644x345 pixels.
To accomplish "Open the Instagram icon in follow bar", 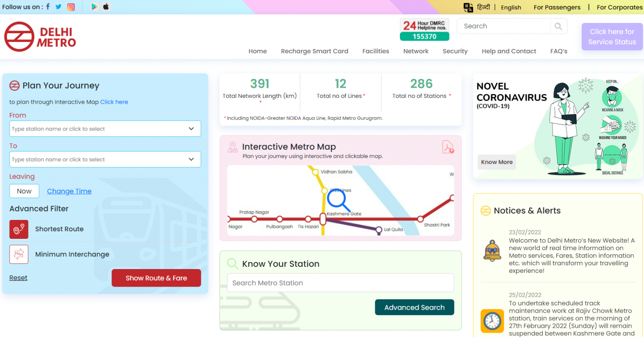I will point(70,7).
